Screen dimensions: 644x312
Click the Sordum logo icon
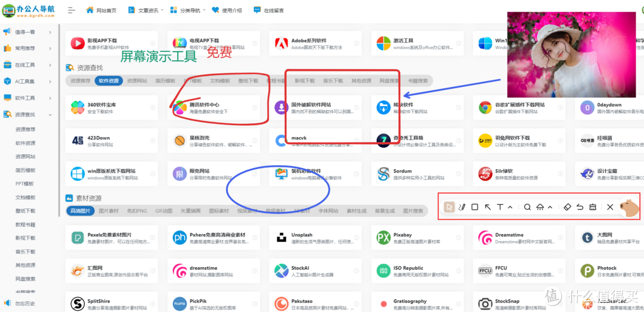coord(383,174)
